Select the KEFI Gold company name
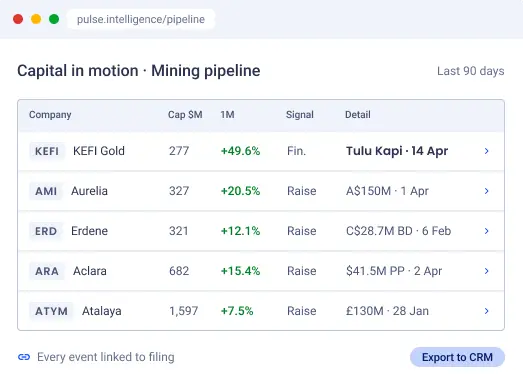The image size is (523, 383). 99,151
